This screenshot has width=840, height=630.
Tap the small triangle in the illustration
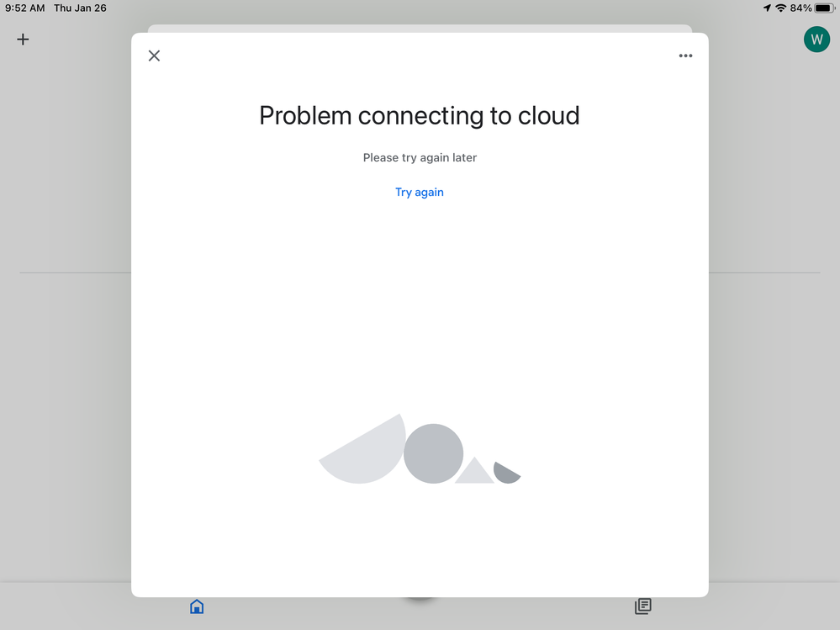474,470
